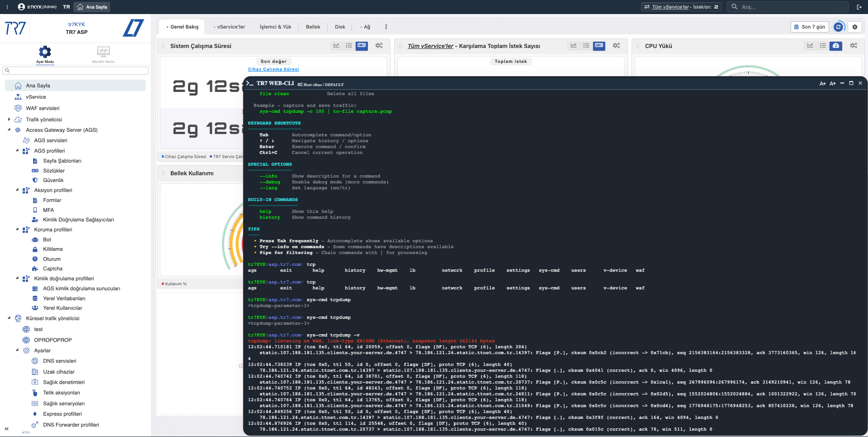Select the Genel Bakış tab
Image resolution: width=868 pixels, height=437 pixels.
tap(182, 27)
